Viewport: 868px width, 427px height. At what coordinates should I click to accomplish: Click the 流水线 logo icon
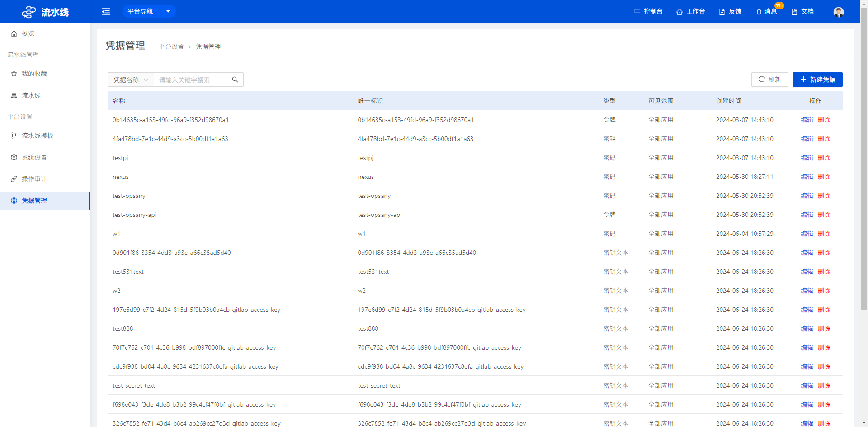tap(29, 12)
